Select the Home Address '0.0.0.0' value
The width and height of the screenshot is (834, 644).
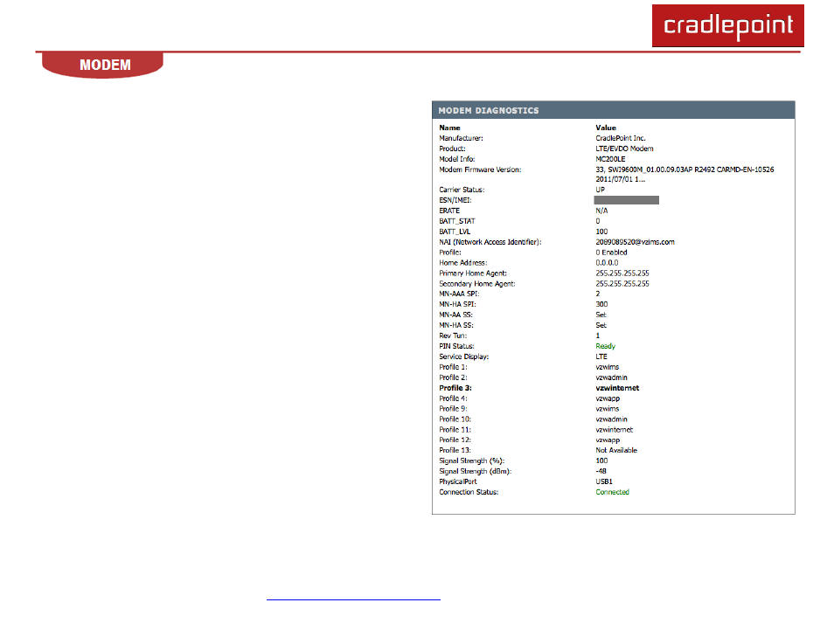pyautogui.click(x=607, y=263)
